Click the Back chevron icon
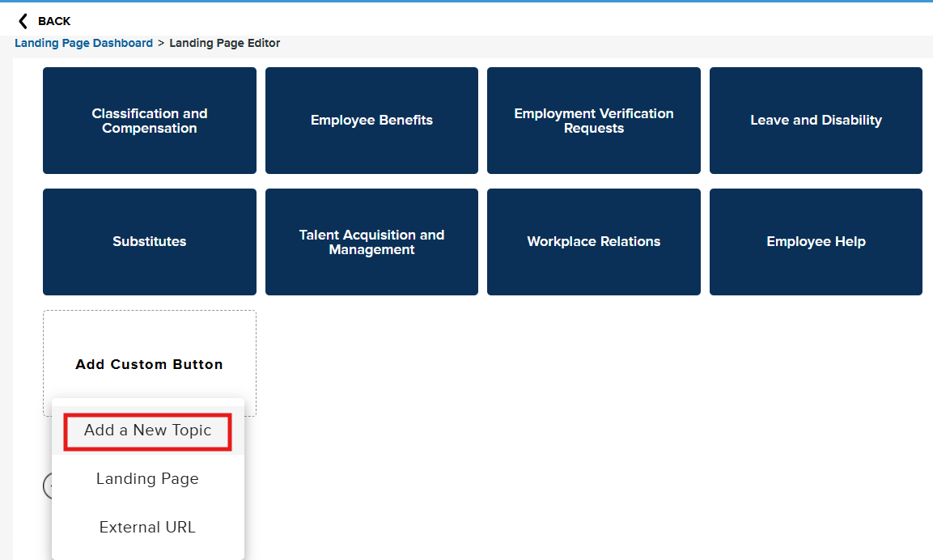 click(x=23, y=20)
